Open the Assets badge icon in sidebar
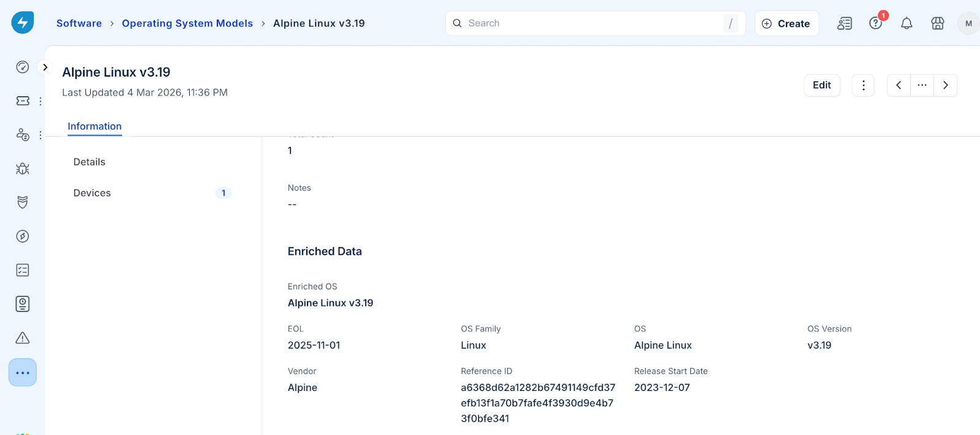Viewport: 980px width, 435px height. tap(23, 304)
